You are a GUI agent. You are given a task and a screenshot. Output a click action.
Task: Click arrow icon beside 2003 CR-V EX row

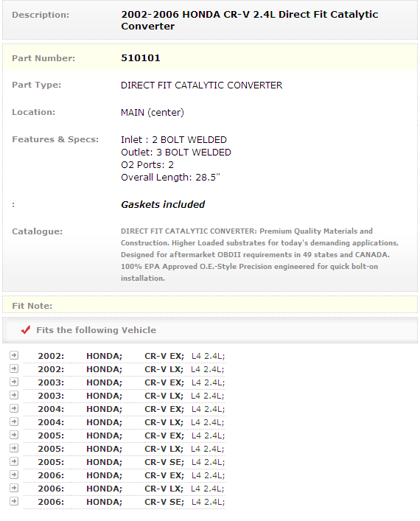[x=14, y=382]
